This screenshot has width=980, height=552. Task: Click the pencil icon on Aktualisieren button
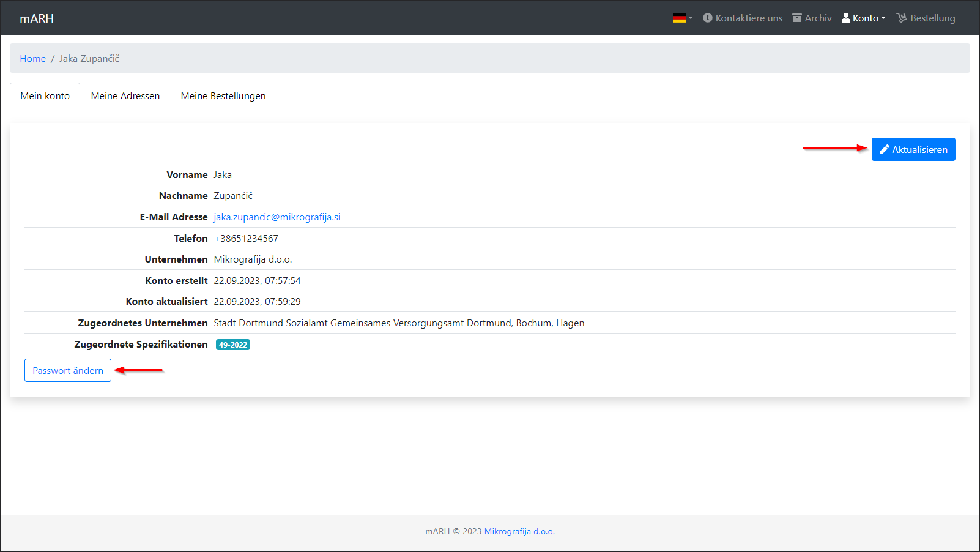tap(884, 149)
